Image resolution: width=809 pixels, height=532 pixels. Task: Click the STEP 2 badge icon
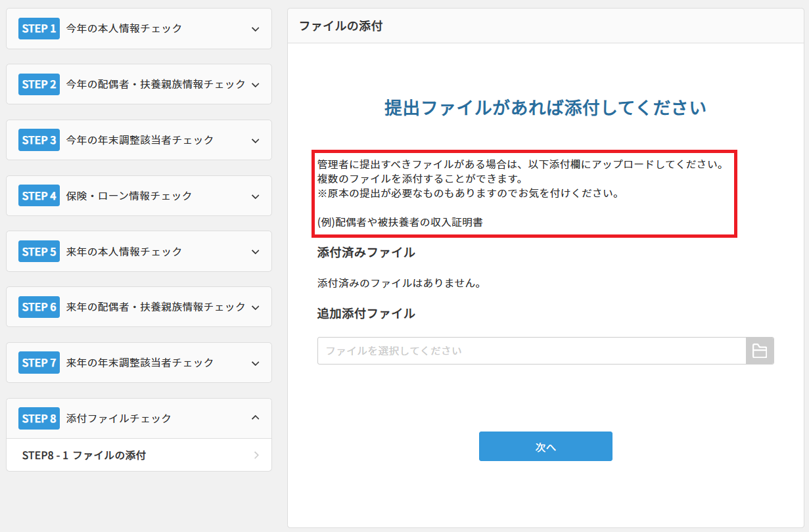[38, 84]
